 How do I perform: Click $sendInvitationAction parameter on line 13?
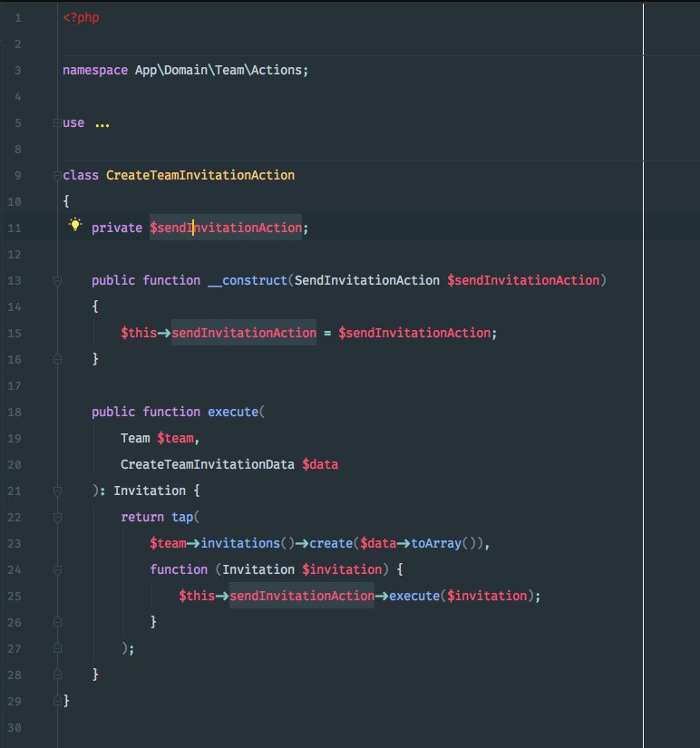click(x=523, y=280)
